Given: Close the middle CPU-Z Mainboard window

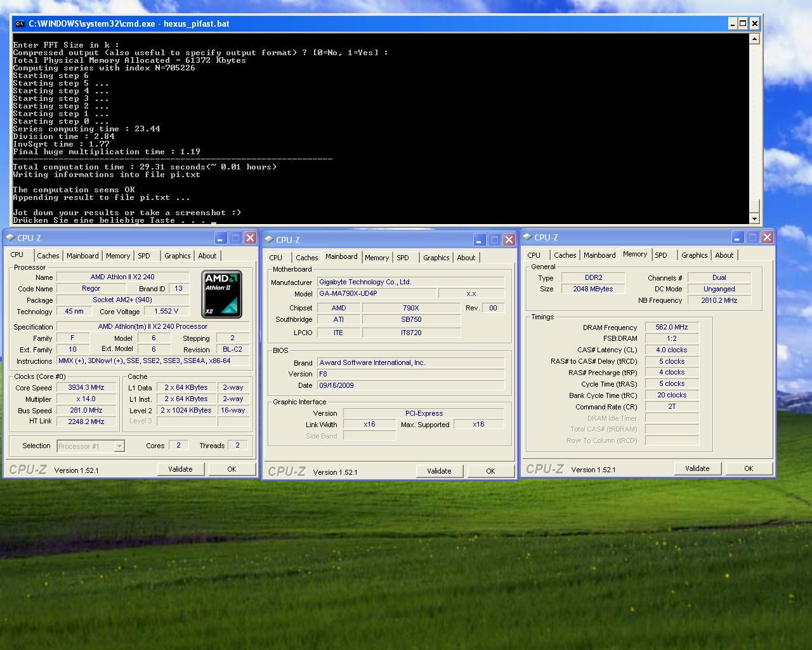Looking at the screenshot, I should coord(509,240).
